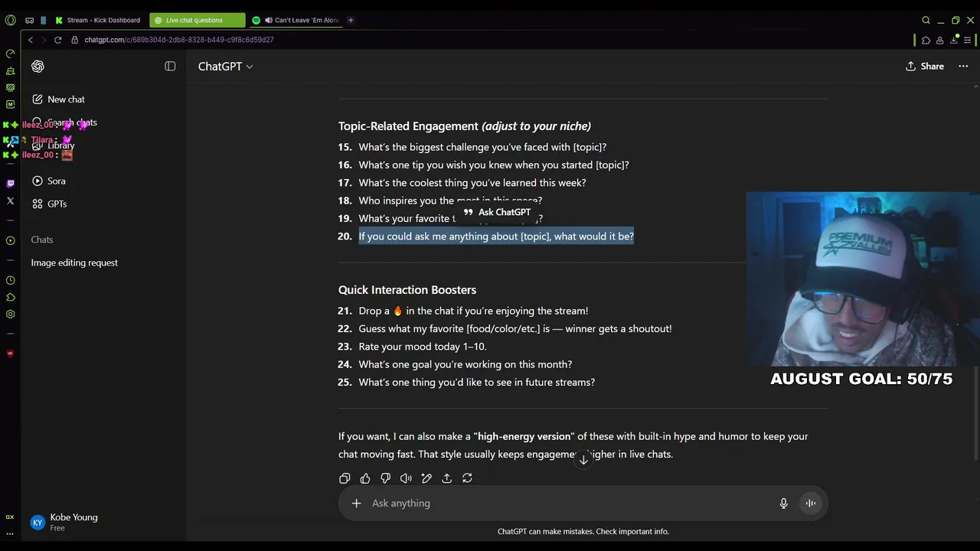Screen dimensions: 980x551
Task: Open player icon in browser sidebar
Action: pyautogui.click(x=10, y=240)
